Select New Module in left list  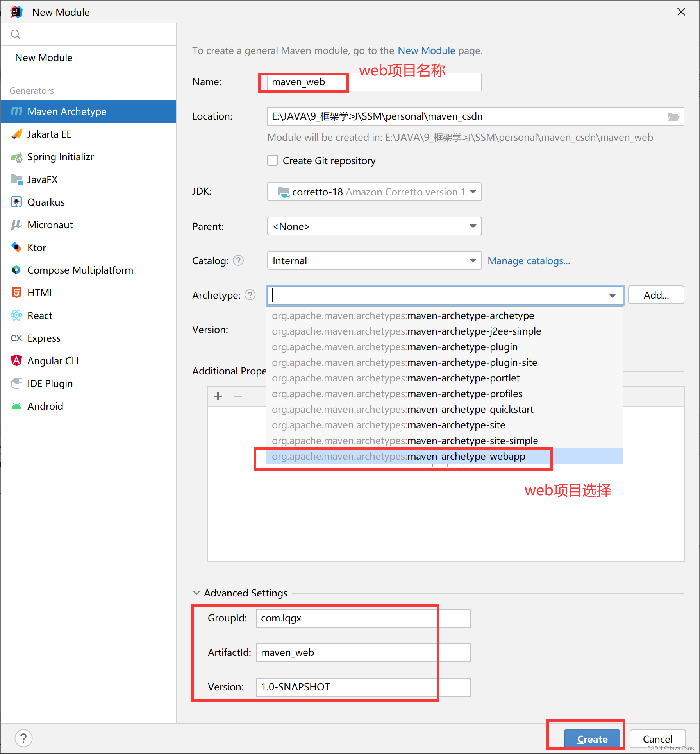(88, 57)
